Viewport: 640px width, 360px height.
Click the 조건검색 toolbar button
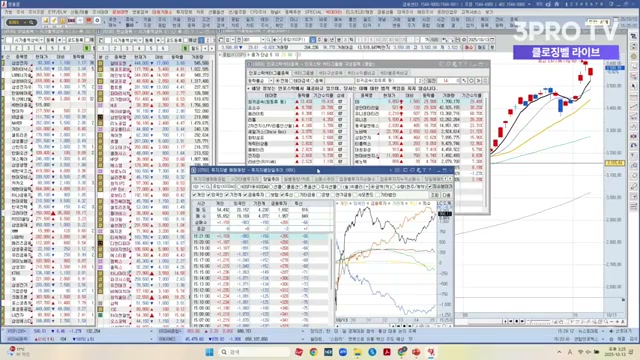click(206, 22)
